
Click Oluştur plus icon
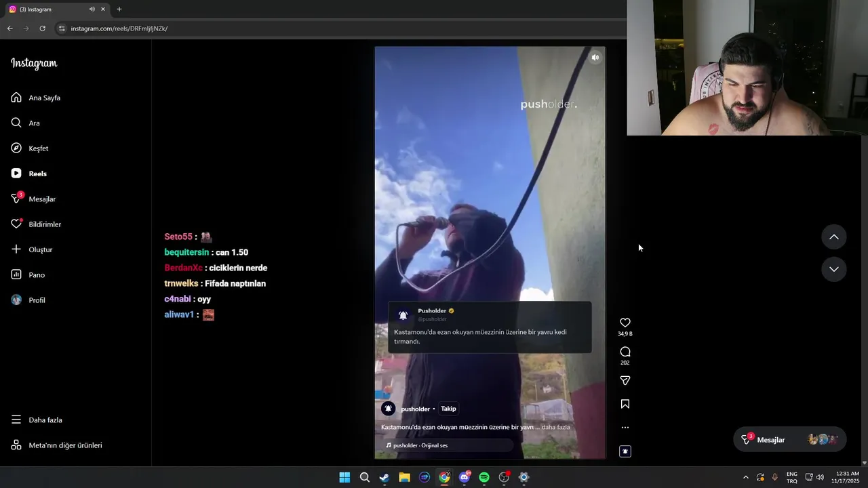click(x=16, y=249)
